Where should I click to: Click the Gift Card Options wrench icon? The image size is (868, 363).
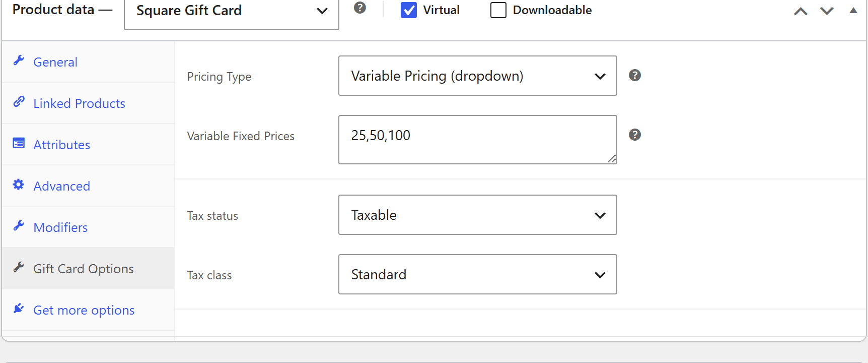[19, 267]
